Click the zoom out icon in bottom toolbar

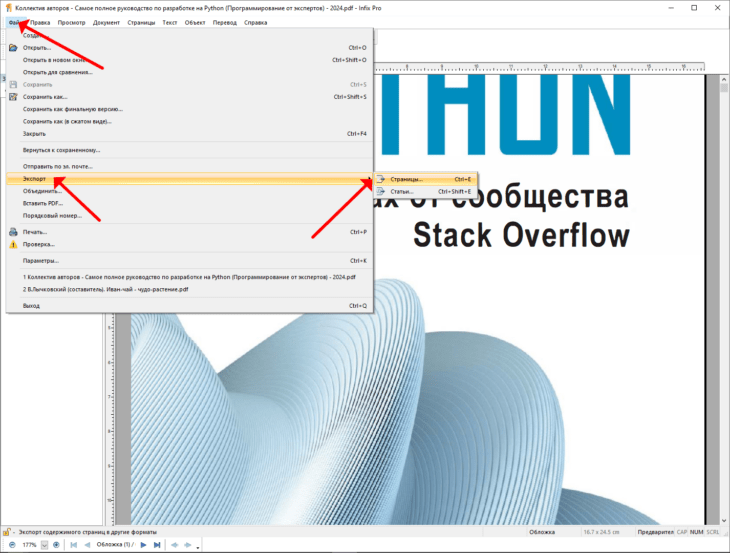click(12, 545)
